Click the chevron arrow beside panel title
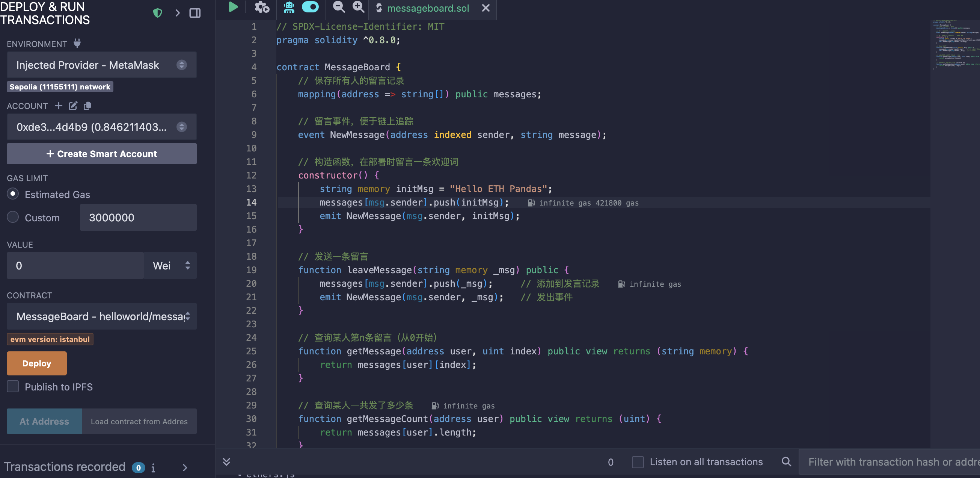Image resolution: width=980 pixels, height=478 pixels. [x=177, y=13]
